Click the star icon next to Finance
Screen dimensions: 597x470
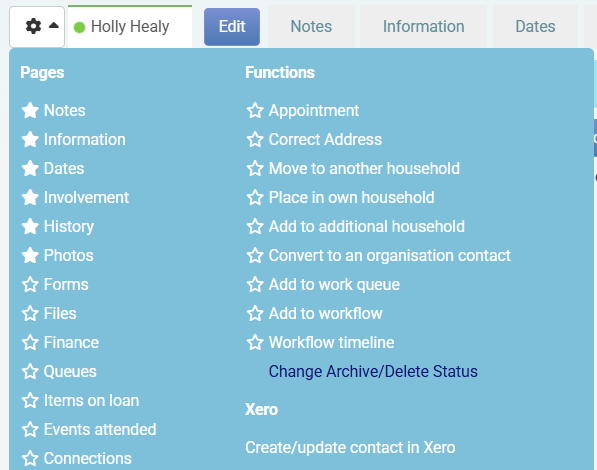coord(30,342)
